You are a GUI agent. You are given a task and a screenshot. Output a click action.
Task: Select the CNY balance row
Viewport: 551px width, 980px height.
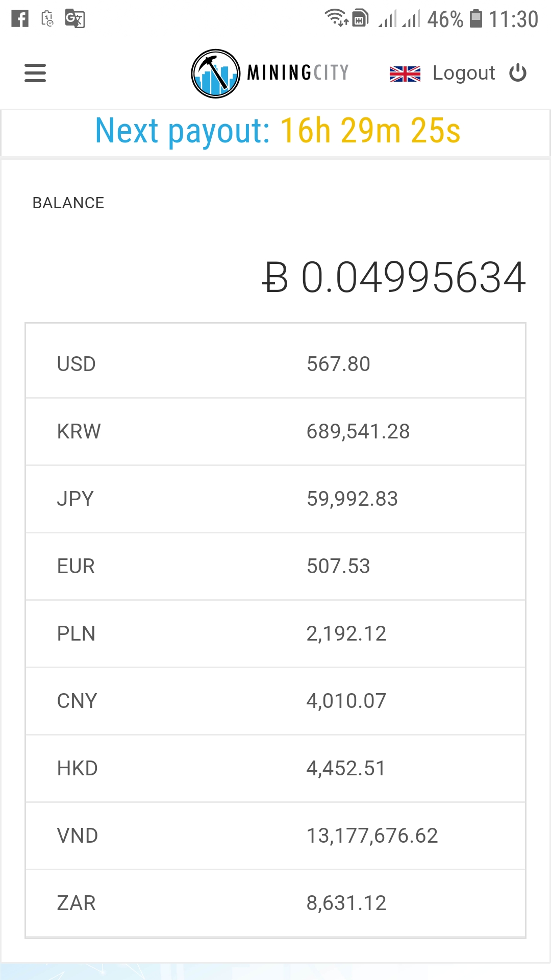tap(275, 701)
